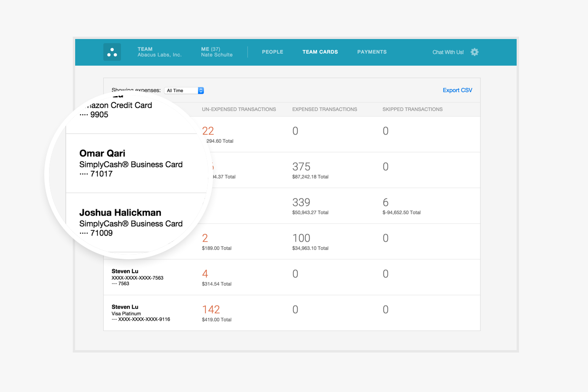Click card number ···· 71009
Screen dimensions: 588x392
pos(96,233)
